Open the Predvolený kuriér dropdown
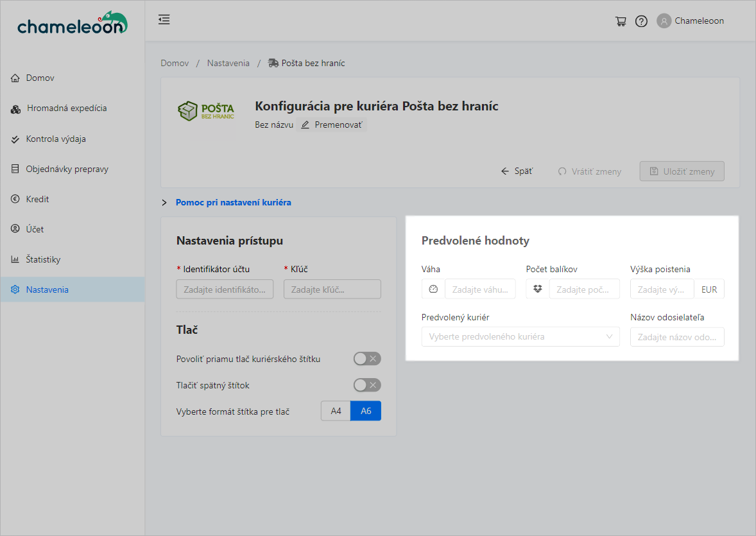The width and height of the screenshot is (756, 536). point(520,337)
